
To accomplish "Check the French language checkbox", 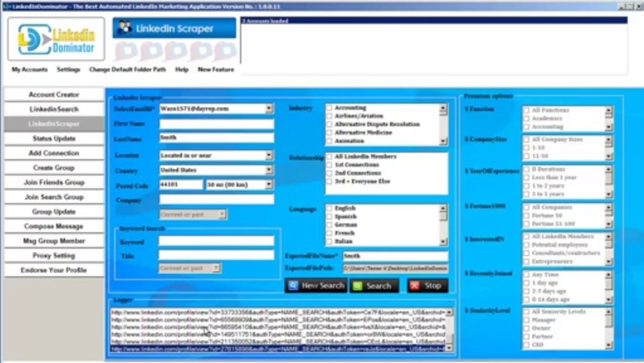I will (x=329, y=233).
